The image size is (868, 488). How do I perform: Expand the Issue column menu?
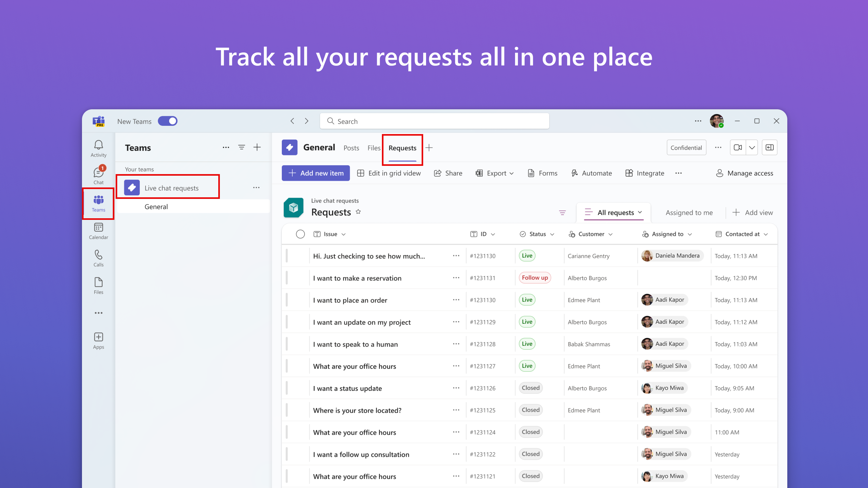(343, 234)
